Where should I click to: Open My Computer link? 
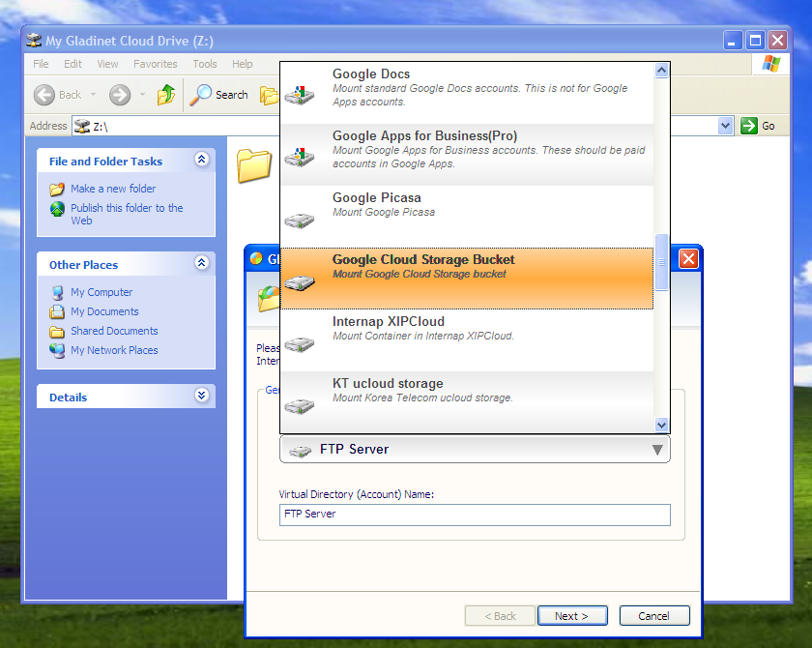pyautogui.click(x=101, y=292)
